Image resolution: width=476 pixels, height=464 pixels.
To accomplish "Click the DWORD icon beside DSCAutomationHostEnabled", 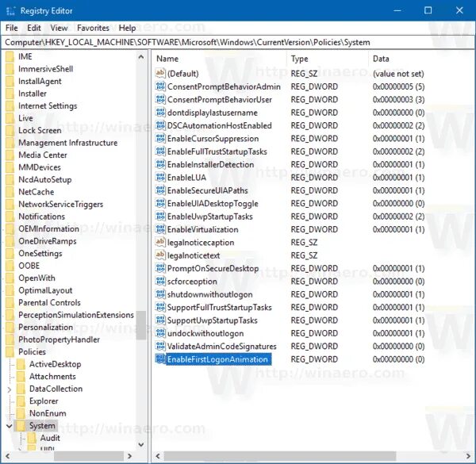I will pyautogui.click(x=160, y=125).
